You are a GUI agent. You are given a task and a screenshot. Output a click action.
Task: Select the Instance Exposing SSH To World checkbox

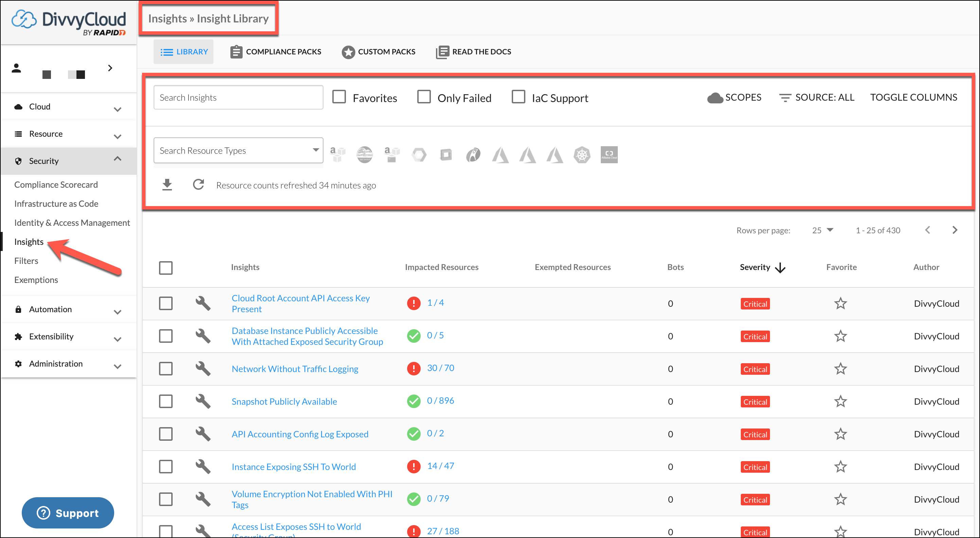click(165, 467)
